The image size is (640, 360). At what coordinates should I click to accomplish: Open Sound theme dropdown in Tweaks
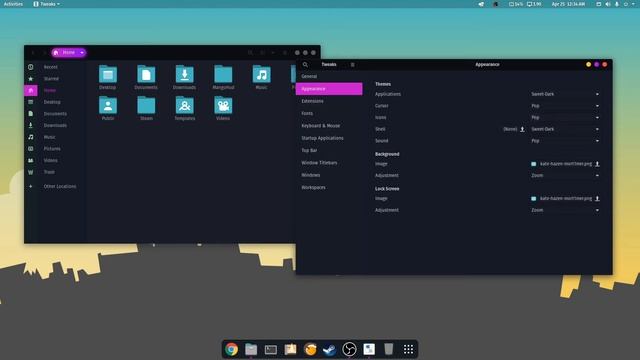(x=565, y=141)
